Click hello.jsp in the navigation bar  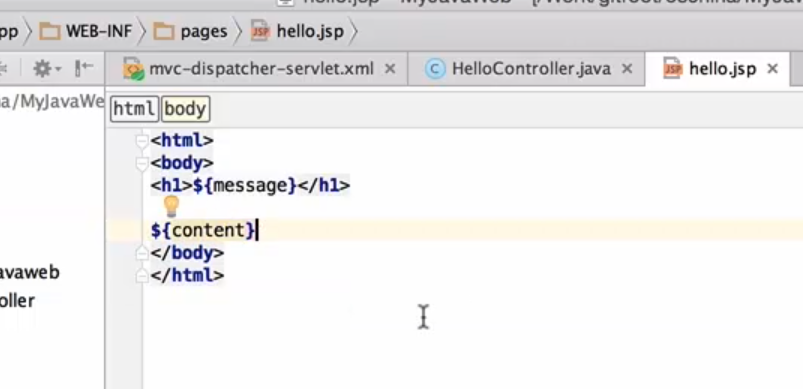pos(310,32)
